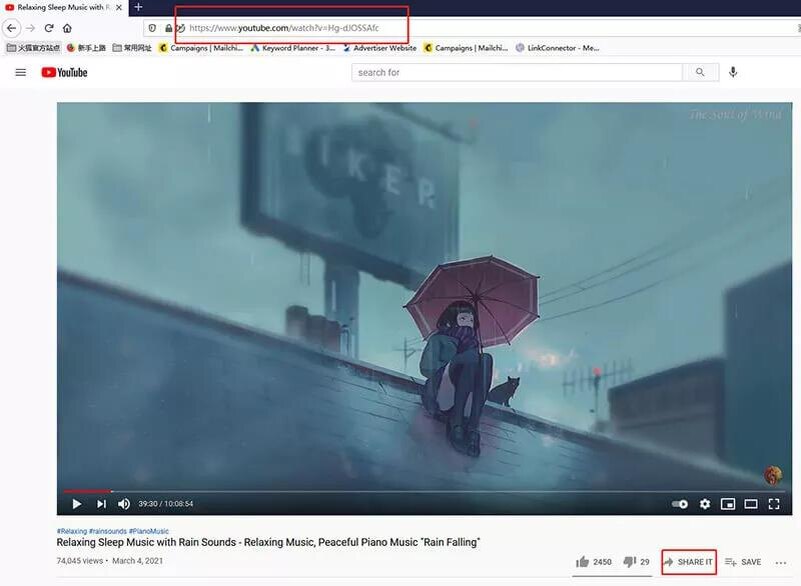Screen dimensions: 801x586
Task: Enable miniplayer mode icon
Action: 728,504
